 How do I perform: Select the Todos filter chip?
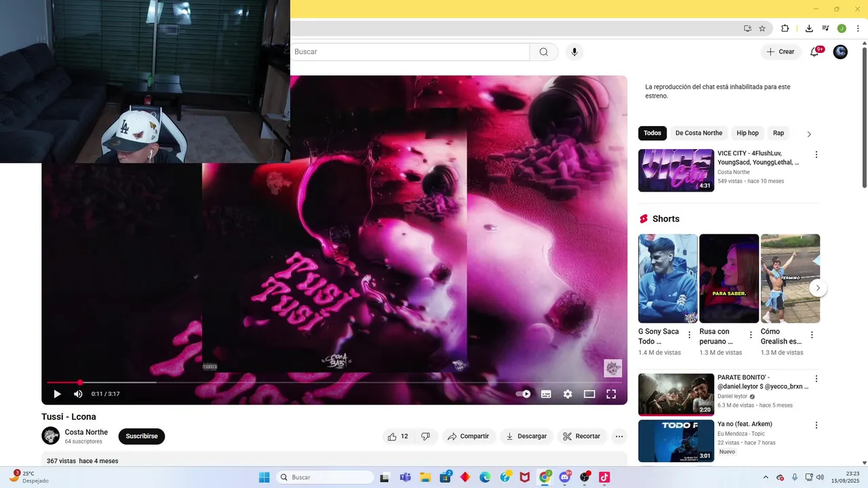(652, 133)
